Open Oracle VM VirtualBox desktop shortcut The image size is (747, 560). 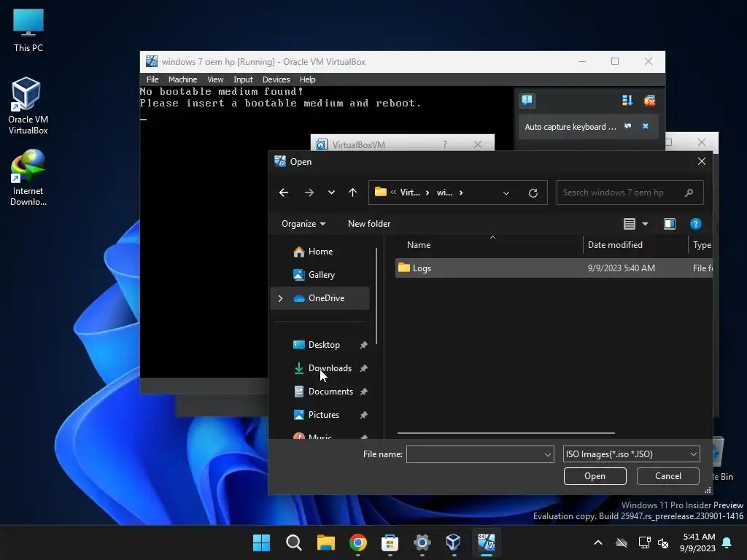click(28, 106)
